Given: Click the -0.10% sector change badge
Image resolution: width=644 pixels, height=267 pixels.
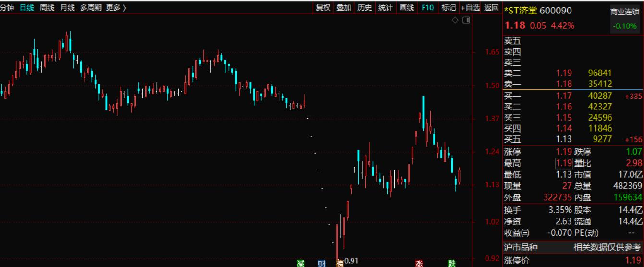Looking at the screenshot, I should click(x=624, y=26).
